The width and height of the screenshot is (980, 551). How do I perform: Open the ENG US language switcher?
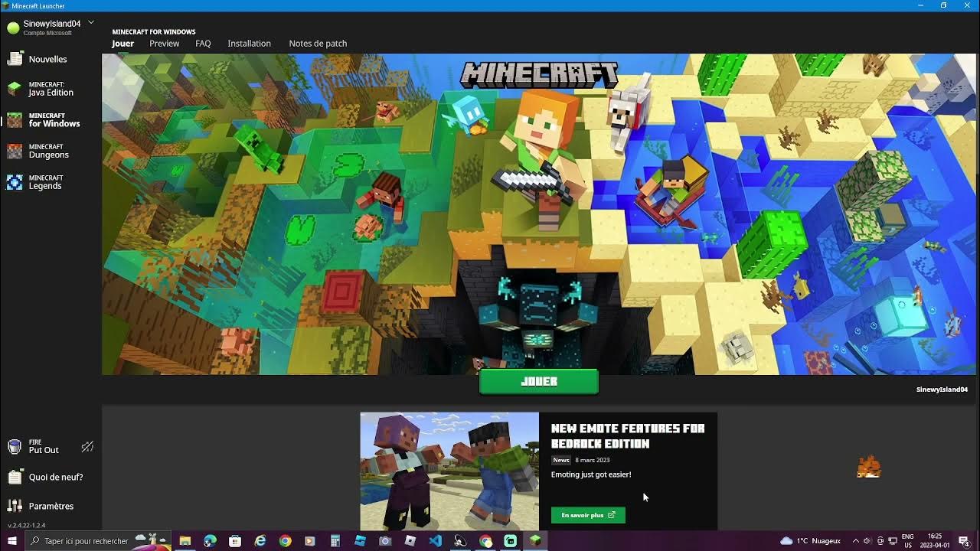click(907, 541)
